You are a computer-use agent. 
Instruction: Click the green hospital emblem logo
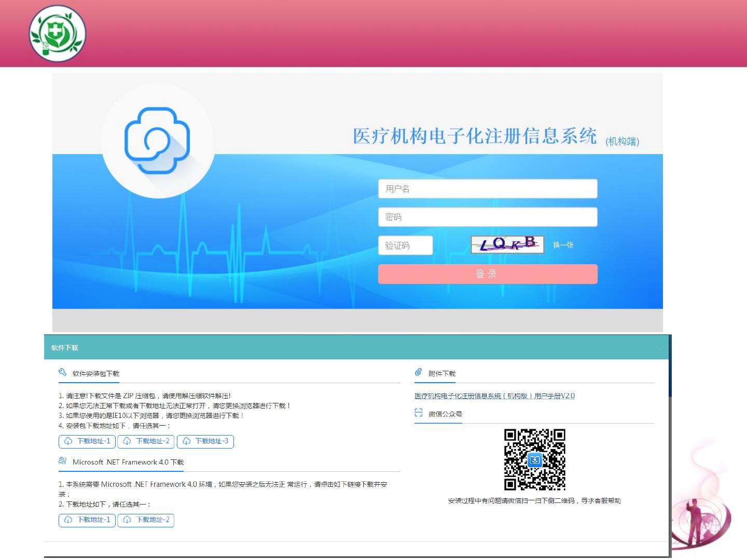pos(57,34)
